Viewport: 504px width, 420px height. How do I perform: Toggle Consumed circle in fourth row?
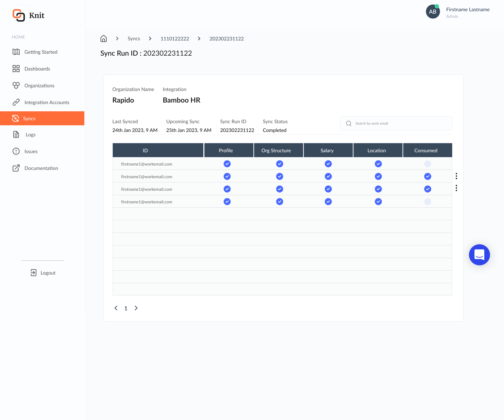[x=428, y=202]
